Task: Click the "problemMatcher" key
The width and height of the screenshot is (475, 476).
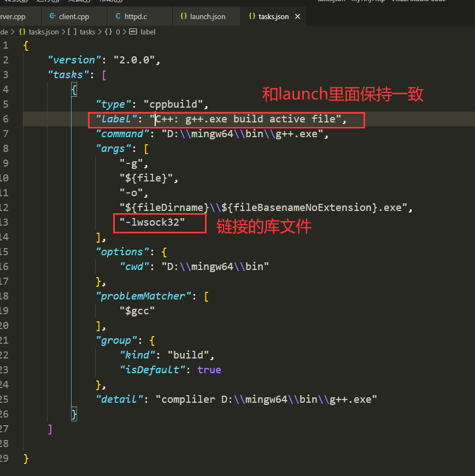Action: (x=143, y=296)
